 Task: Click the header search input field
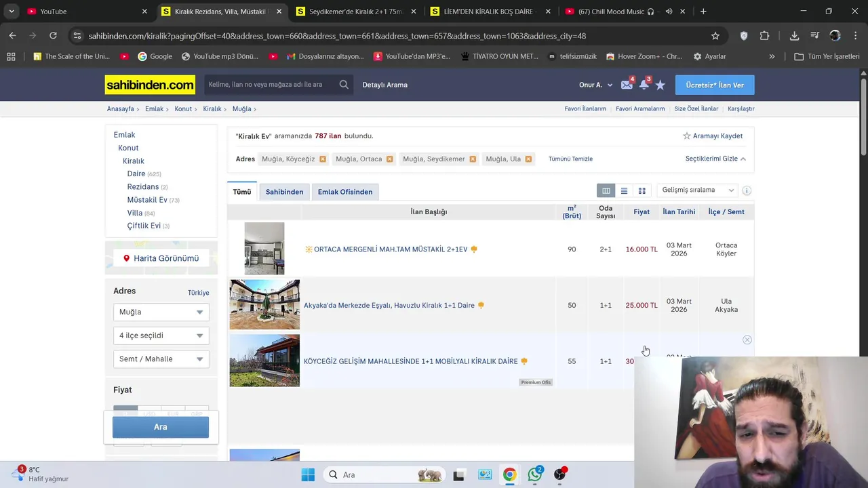coord(270,85)
